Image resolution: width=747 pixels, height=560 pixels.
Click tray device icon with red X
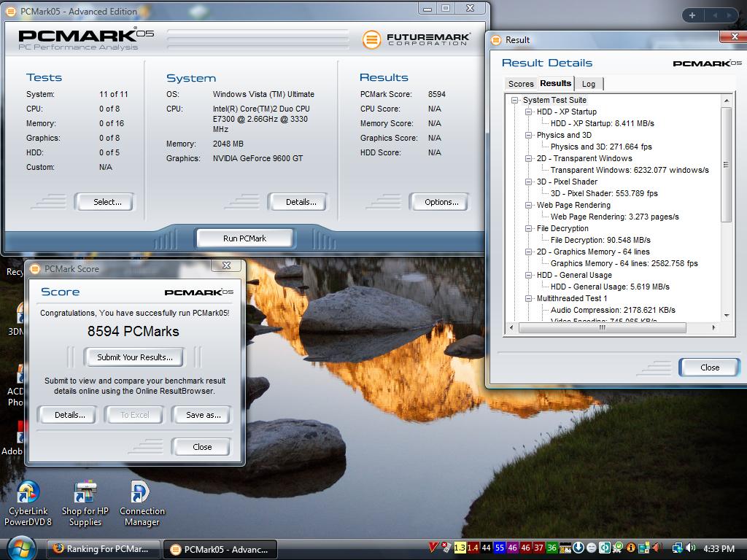tap(446, 548)
